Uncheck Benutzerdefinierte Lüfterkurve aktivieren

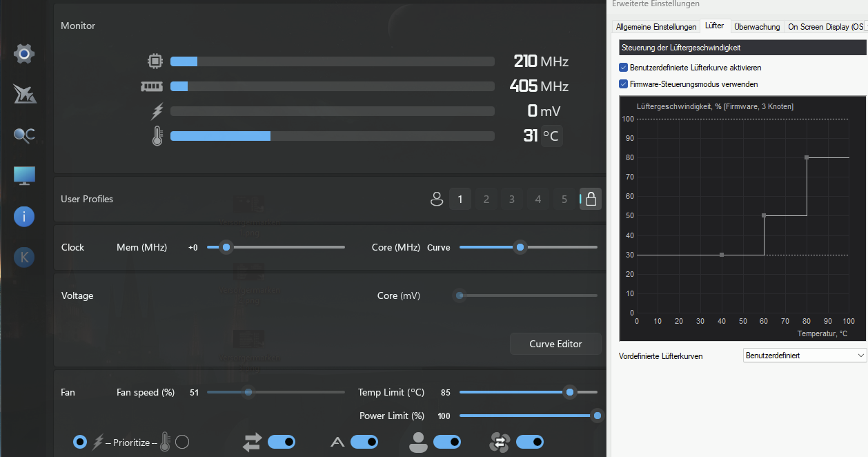[x=624, y=68]
